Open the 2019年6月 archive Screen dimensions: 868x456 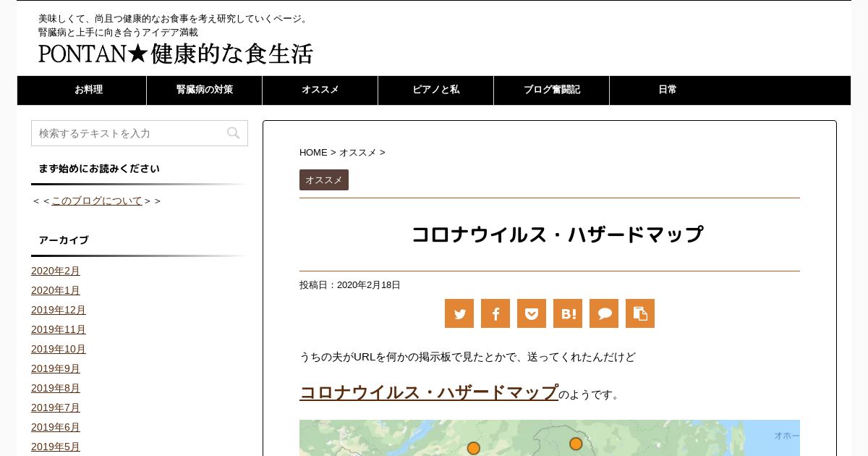[56, 427]
